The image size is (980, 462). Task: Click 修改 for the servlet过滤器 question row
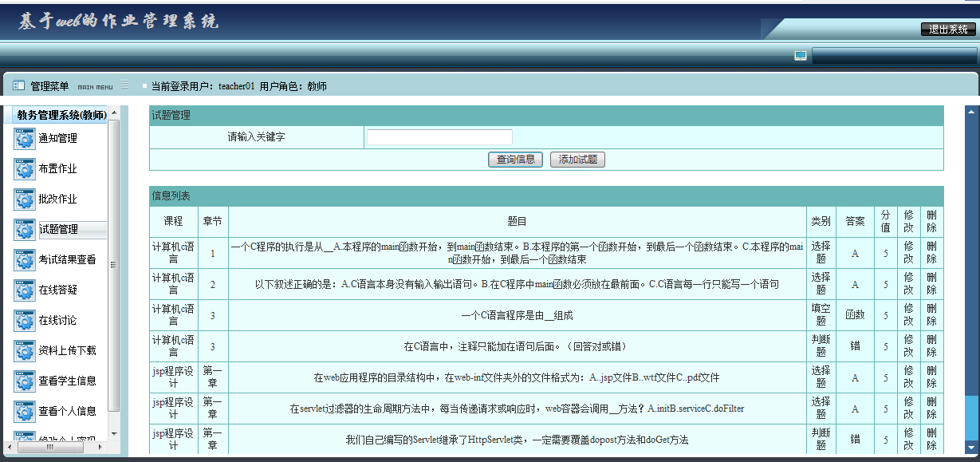pos(909,409)
